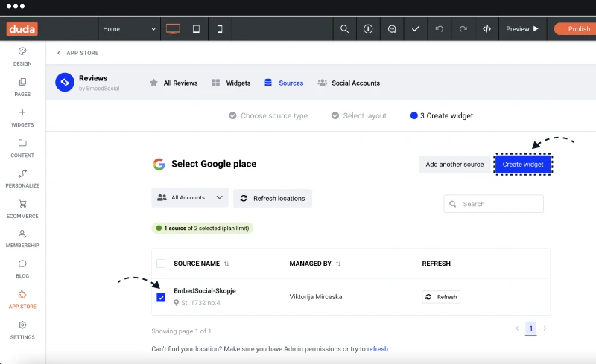Open the Home page selector dropdown
The width and height of the screenshot is (596, 364).
click(x=129, y=29)
